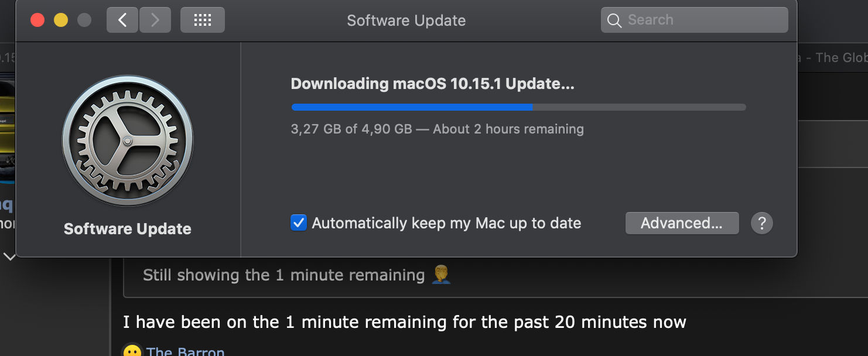Expand the down chevron at left edge

(9, 256)
